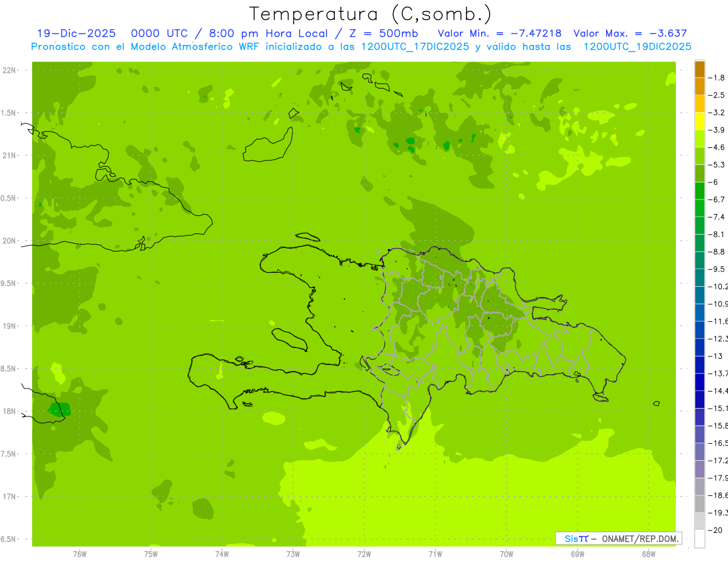Select the '72W' longitude label
The height and width of the screenshot is (562, 728).
coord(364,554)
